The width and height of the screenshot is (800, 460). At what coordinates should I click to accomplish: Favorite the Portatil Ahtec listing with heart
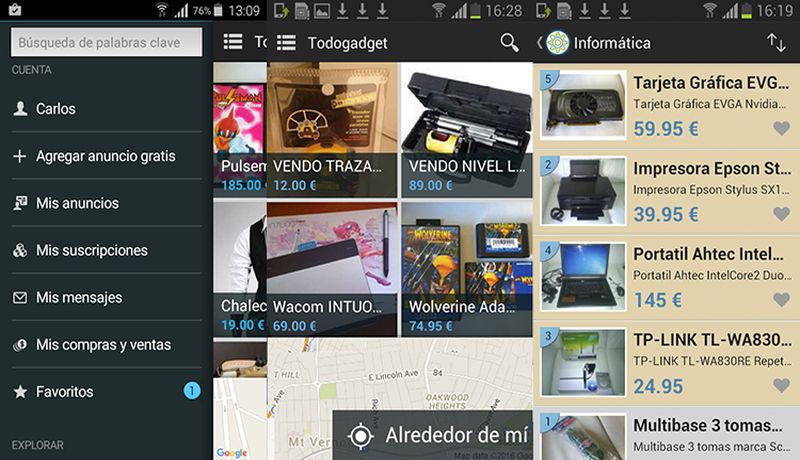coord(781,299)
